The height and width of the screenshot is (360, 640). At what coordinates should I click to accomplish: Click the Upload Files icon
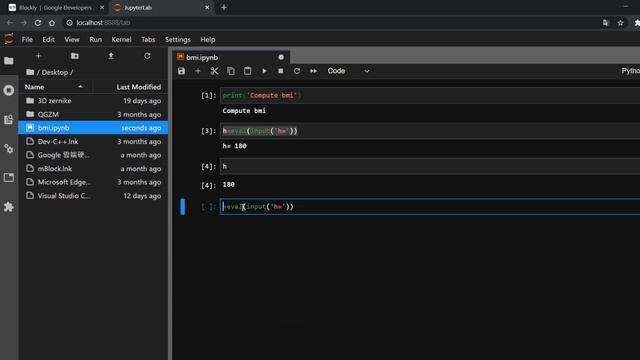(x=111, y=56)
